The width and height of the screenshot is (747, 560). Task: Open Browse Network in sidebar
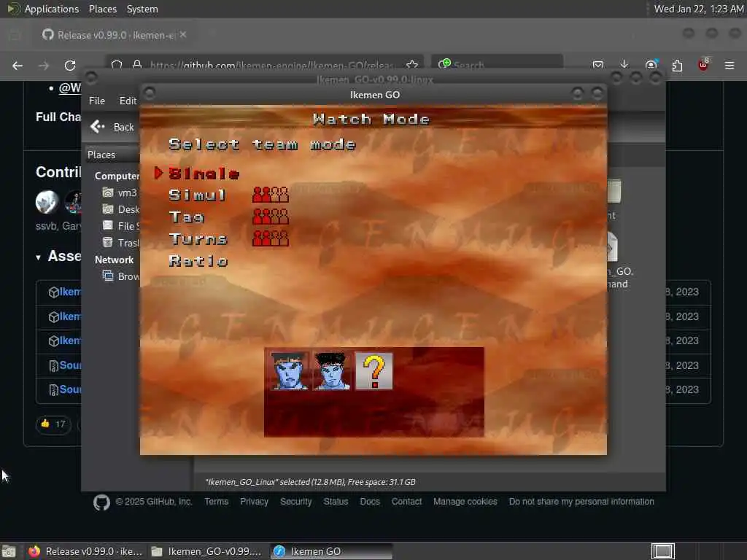(120, 276)
